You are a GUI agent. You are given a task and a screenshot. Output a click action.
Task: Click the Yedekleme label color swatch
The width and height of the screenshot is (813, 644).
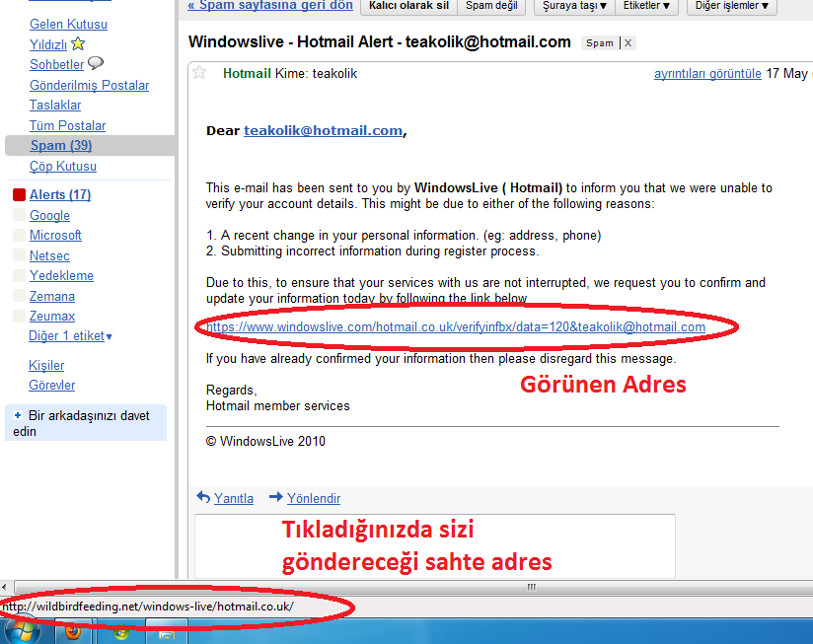pyautogui.click(x=19, y=275)
